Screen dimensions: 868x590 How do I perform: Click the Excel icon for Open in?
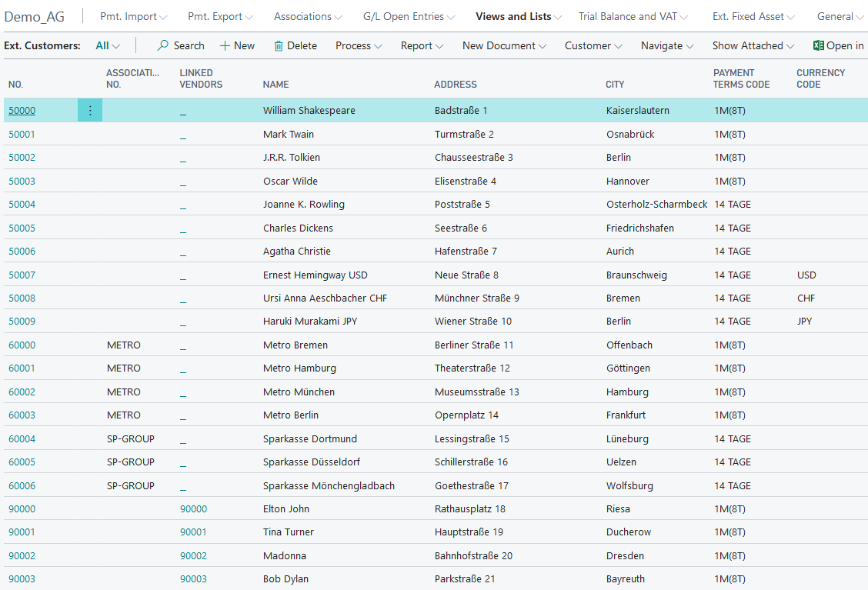pyautogui.click(x=819, y=46)
